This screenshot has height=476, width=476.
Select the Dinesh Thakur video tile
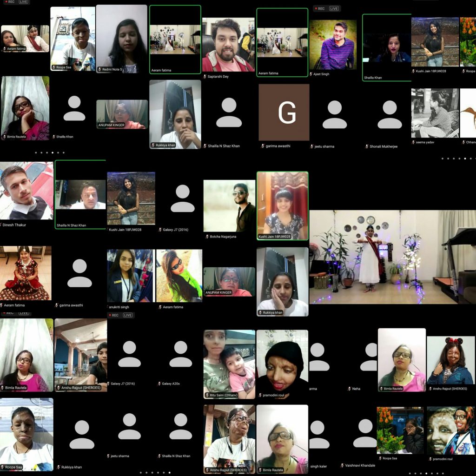click(x=26, y=191)
